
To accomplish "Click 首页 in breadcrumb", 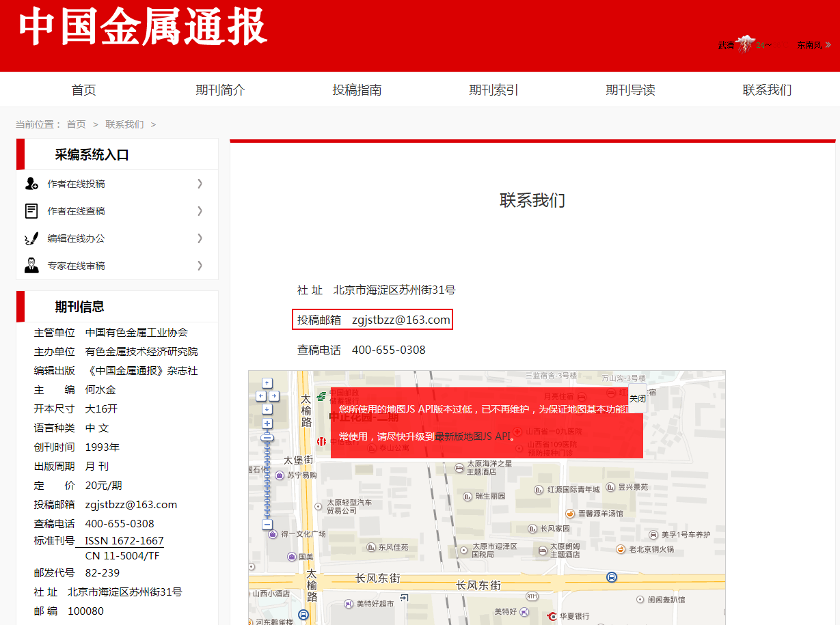I will (76, 124).
